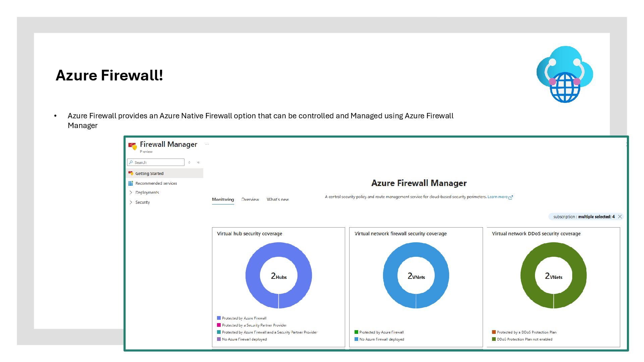Switch to the Monitoring tab
The height and width of the screenshot is (362, 644).
point(223,199)
